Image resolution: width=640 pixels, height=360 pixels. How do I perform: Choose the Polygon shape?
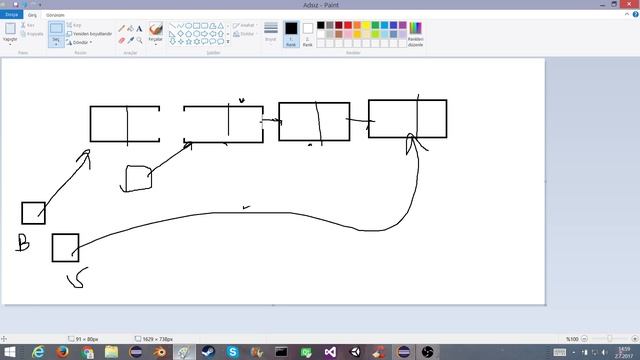(213, 26)
